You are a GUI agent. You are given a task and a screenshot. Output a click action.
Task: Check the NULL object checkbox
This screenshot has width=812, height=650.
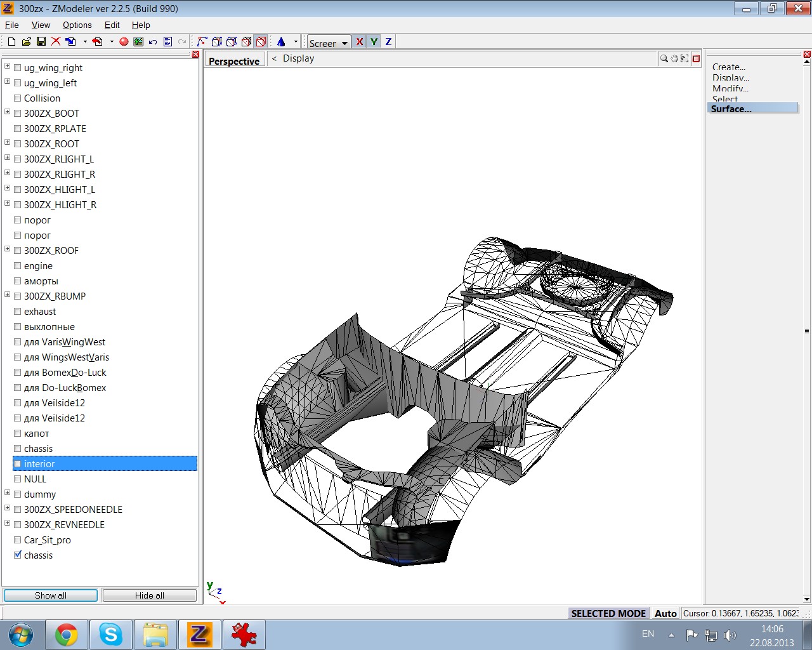pos(18,479)
